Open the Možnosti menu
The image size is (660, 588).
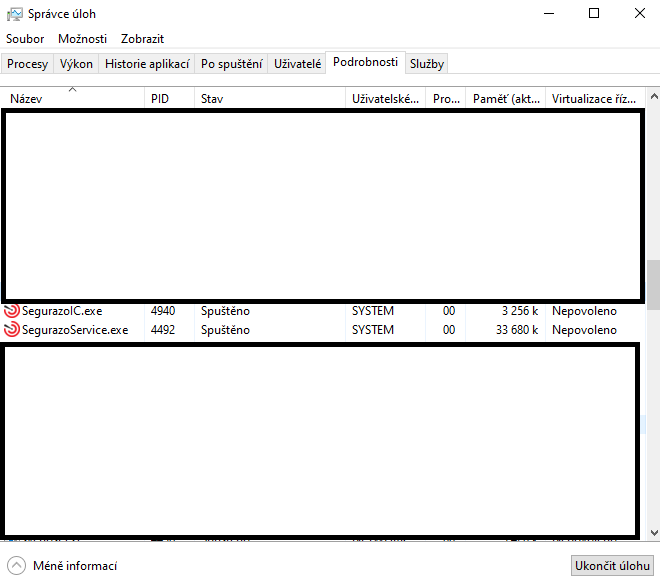82,39
